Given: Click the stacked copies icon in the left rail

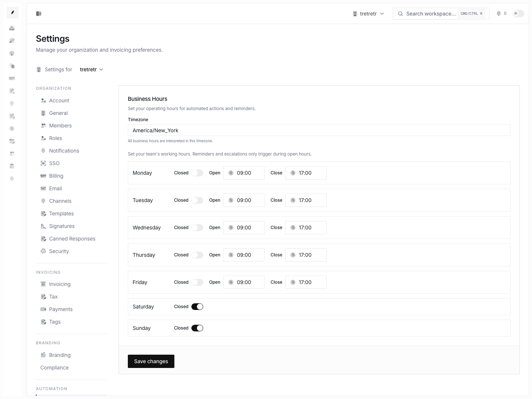Looking at the screenshot, I should tap(12, 66).
